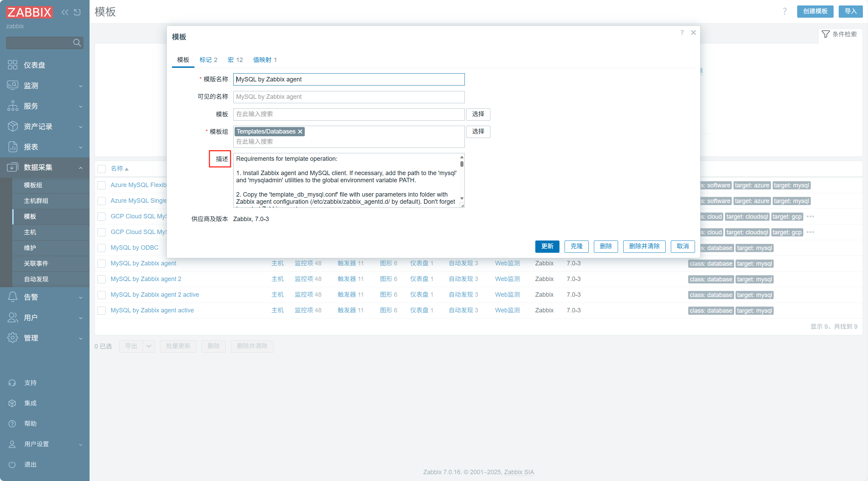Expand the 用户设置 menu chevron

click(81, 445)
